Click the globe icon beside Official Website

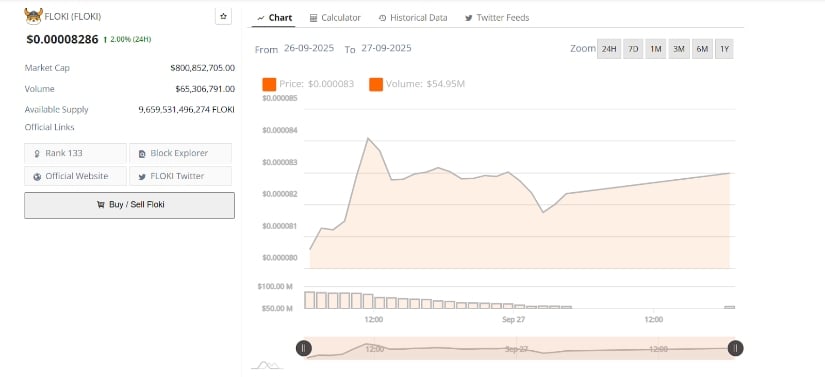click(37, 177)
